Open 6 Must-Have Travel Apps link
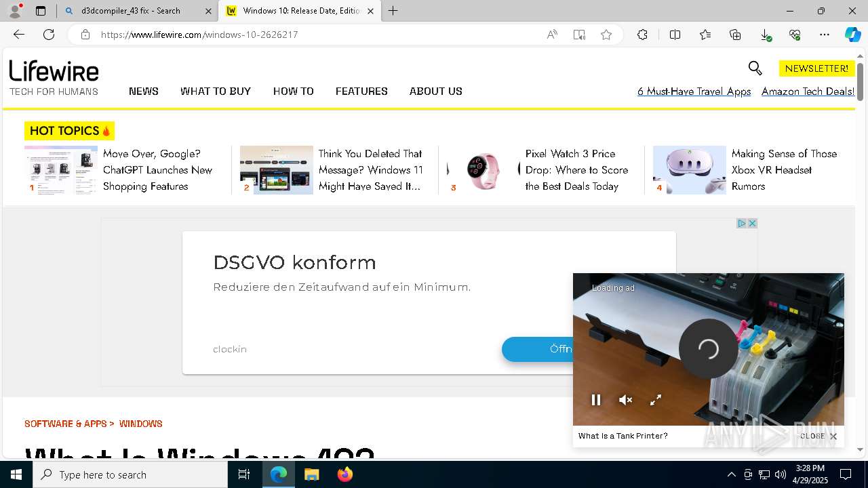This screenshot has height=488, width=868. [x=694, y=91]
